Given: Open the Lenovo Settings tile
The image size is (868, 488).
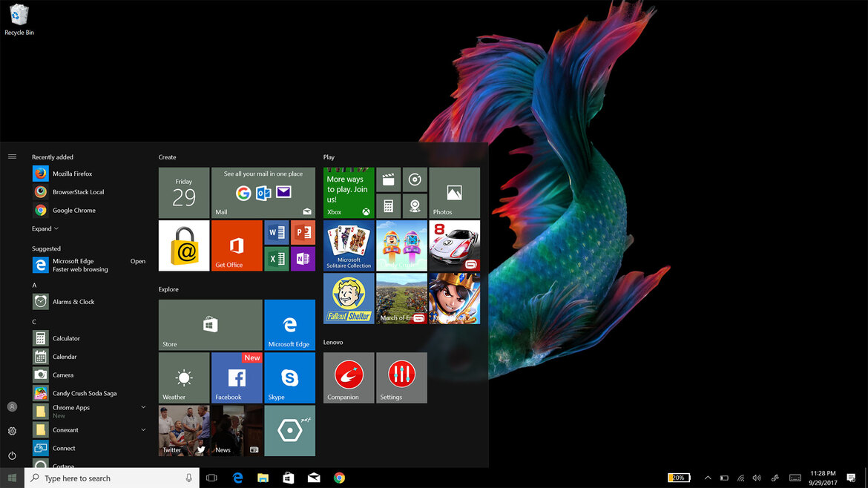Looking at the screenshot, I should click(x=401, y=378).
